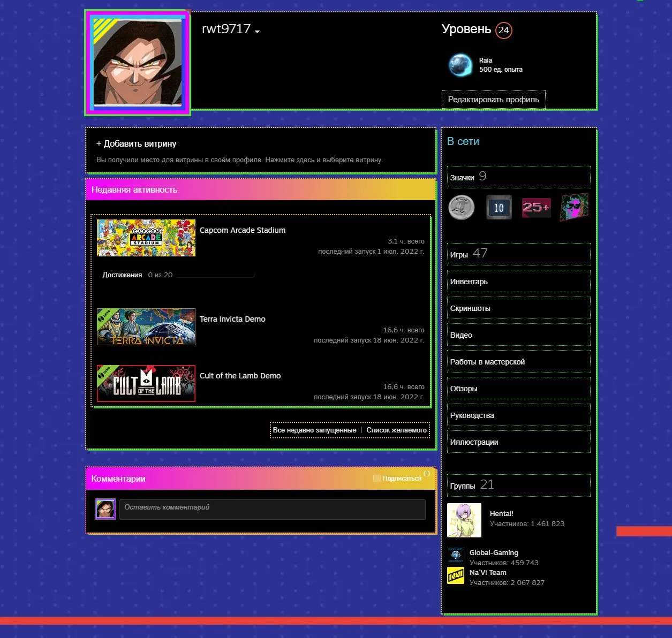
Task: Click the "Na`Vi Team" group name
Action: click(x=488, y=573)
